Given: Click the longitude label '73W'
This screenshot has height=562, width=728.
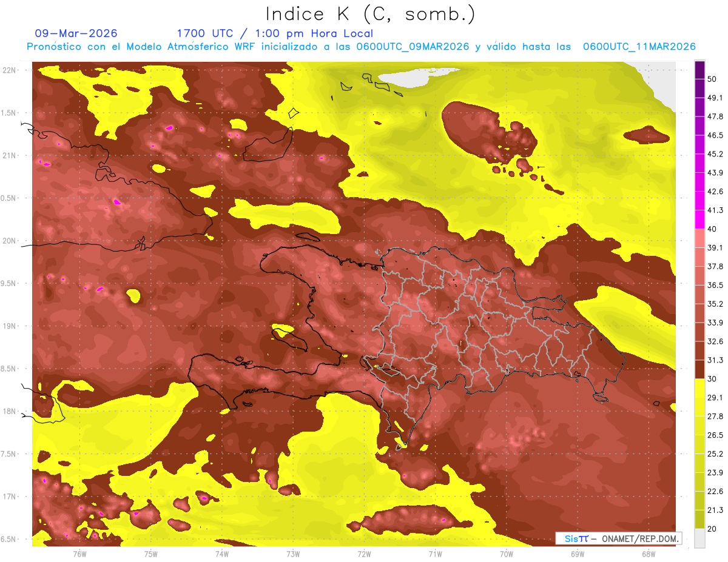Looking at the screenshot, I should click(293, 554).
